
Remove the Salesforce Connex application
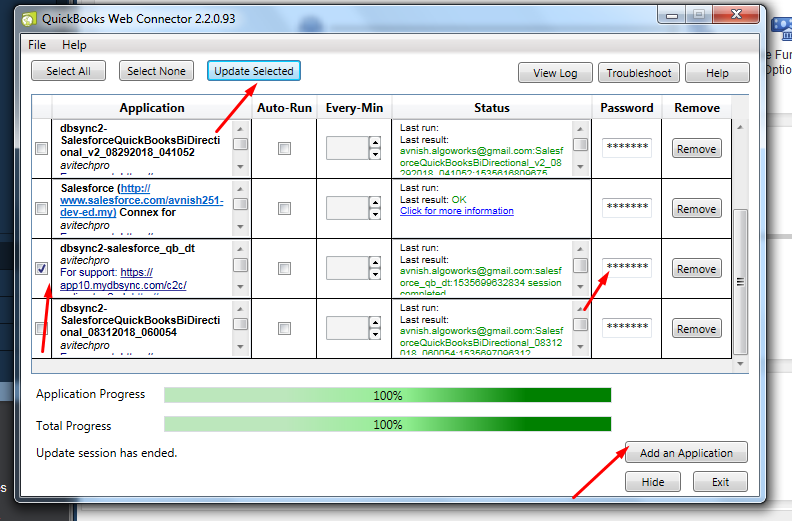point(697,209)
